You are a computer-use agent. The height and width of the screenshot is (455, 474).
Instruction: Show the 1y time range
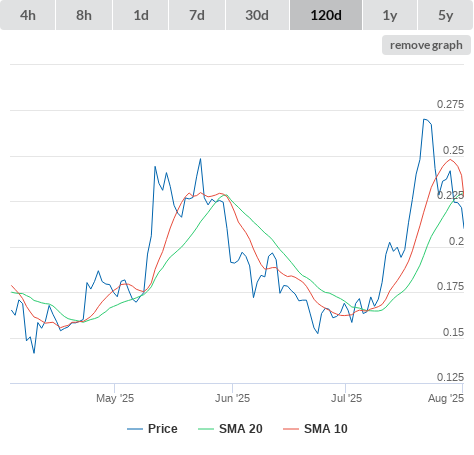tap(390, 15)
